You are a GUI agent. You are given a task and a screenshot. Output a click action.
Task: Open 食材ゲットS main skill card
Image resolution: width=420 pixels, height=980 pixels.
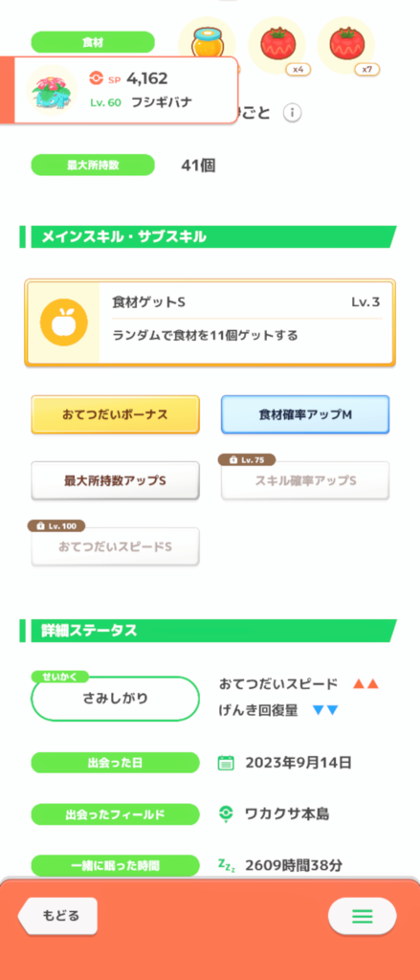pyautogui.click(x=210, y=323)
